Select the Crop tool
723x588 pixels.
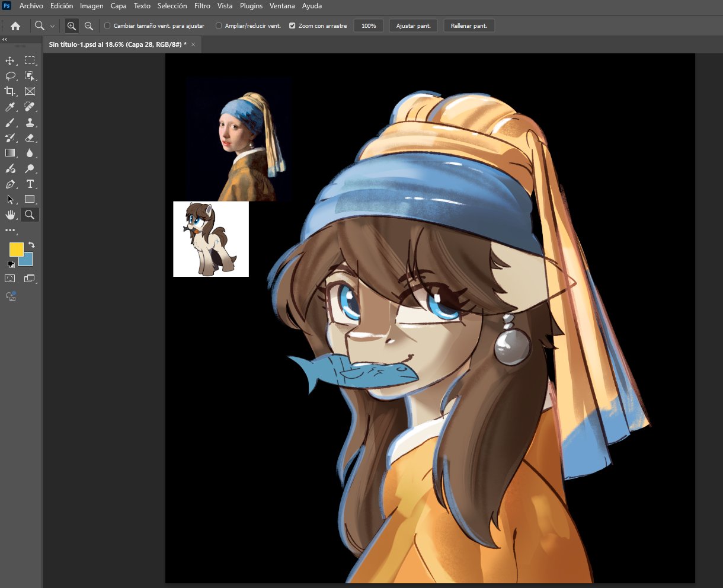pyautogui.click(x=10, y=91)
